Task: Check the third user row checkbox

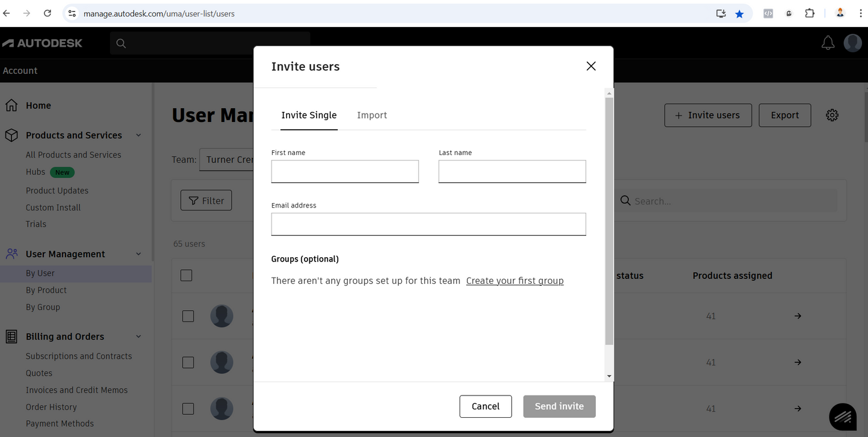Action: (x=188, y=409)
